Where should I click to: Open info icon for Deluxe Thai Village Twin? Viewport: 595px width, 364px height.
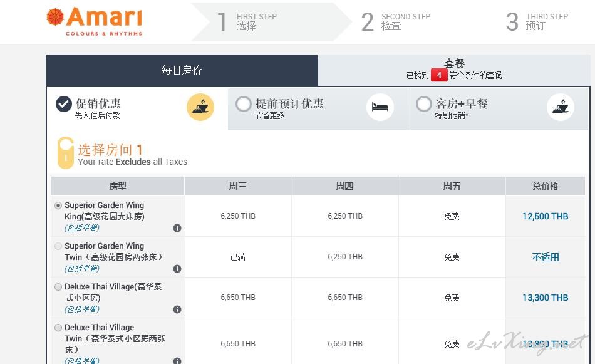[x=177, y=360]
